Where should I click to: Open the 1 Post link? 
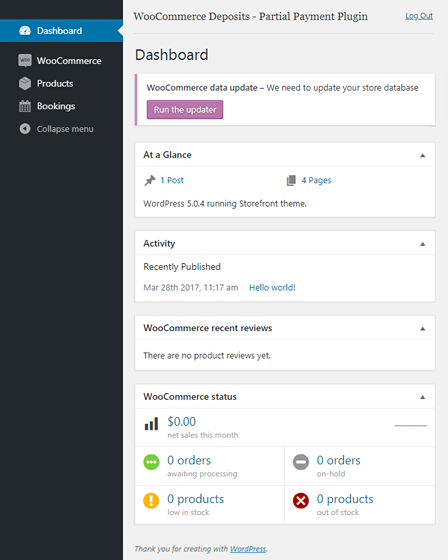[172, 180]
